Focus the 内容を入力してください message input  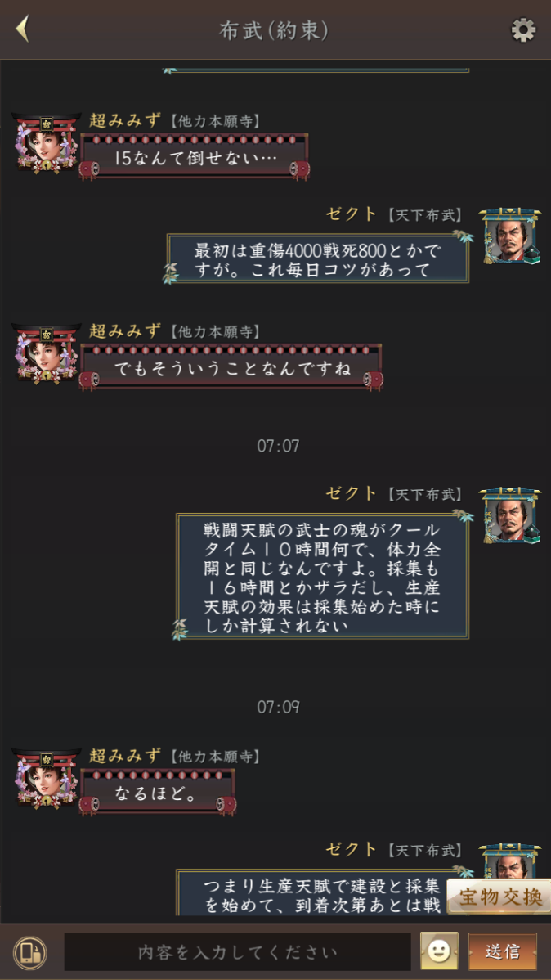click(237, 952)
